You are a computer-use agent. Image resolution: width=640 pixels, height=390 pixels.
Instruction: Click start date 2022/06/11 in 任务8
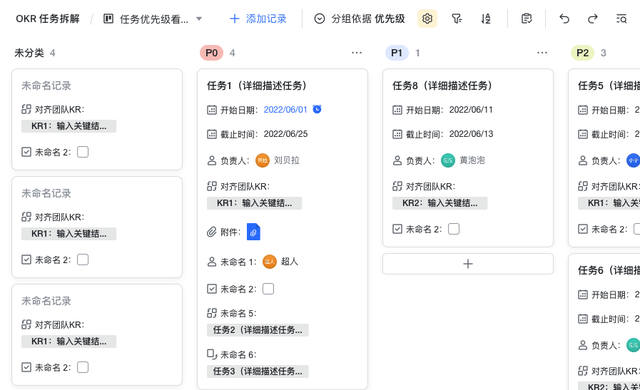(x=471, y=110)
